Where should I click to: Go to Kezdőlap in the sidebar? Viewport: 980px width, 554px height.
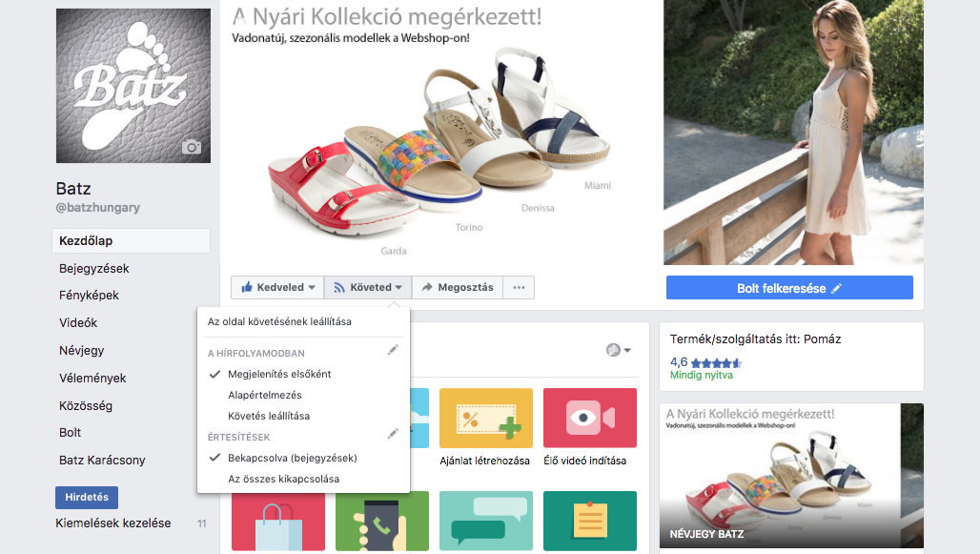click(131, 240)
